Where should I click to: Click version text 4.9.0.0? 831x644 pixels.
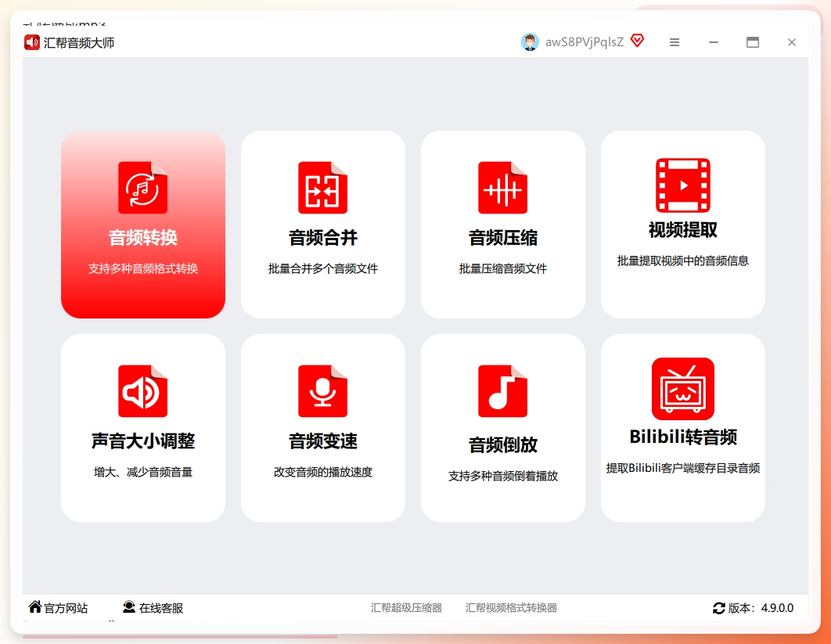(x=777, y=608)
